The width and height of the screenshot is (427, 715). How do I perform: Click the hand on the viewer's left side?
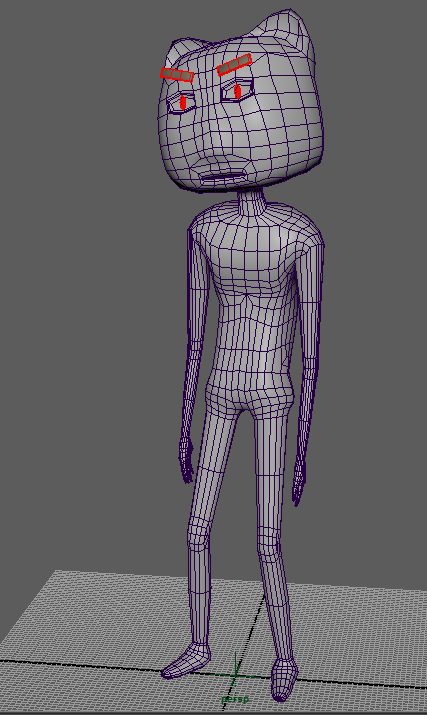(186, 461)
